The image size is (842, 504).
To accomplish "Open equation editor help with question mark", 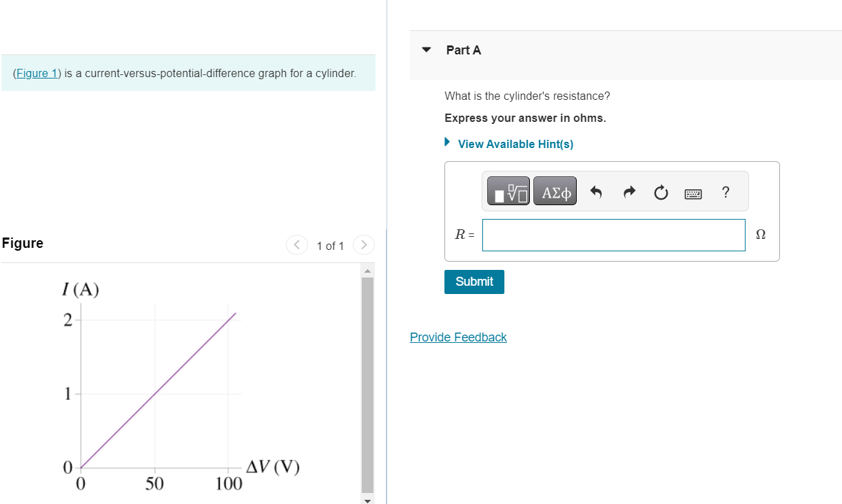I will coord(725,193).
